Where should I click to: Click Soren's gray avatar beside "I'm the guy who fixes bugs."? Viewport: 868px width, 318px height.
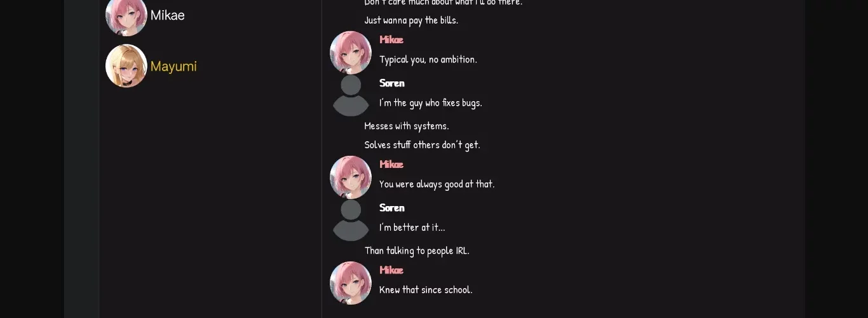[x=351, y=95]
